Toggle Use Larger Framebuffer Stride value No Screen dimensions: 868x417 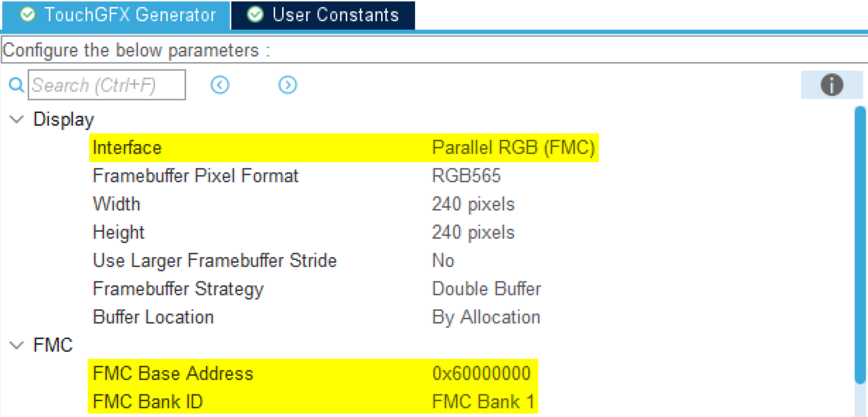[443, 260]
